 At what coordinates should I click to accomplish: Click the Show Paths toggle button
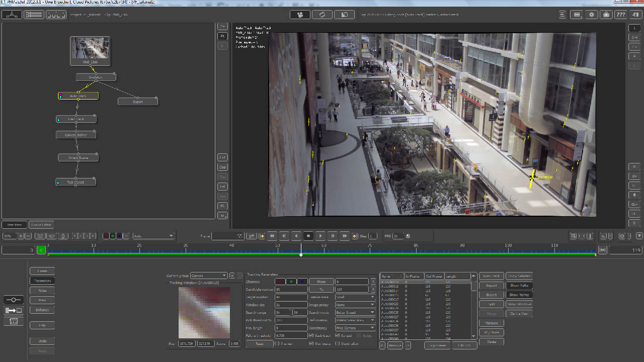coord(519,286)
